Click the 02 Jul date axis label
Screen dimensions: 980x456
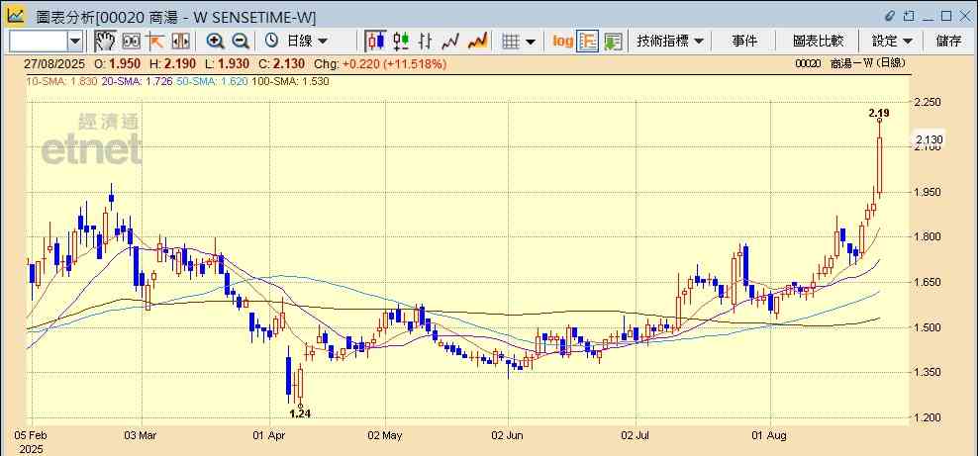pyautogui.click(x=637, y=434)
